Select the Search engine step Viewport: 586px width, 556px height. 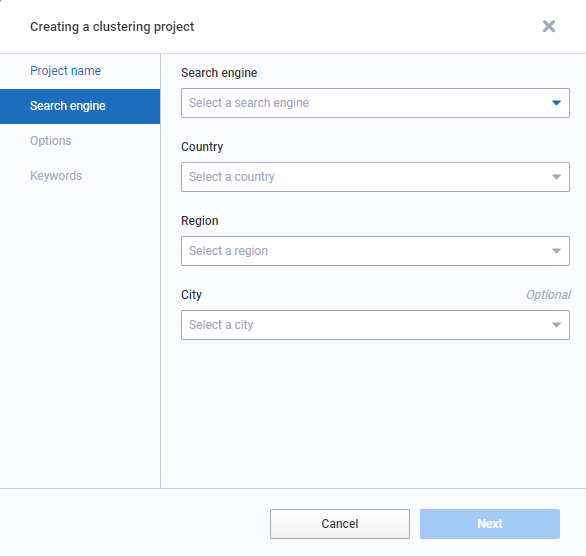80,106
